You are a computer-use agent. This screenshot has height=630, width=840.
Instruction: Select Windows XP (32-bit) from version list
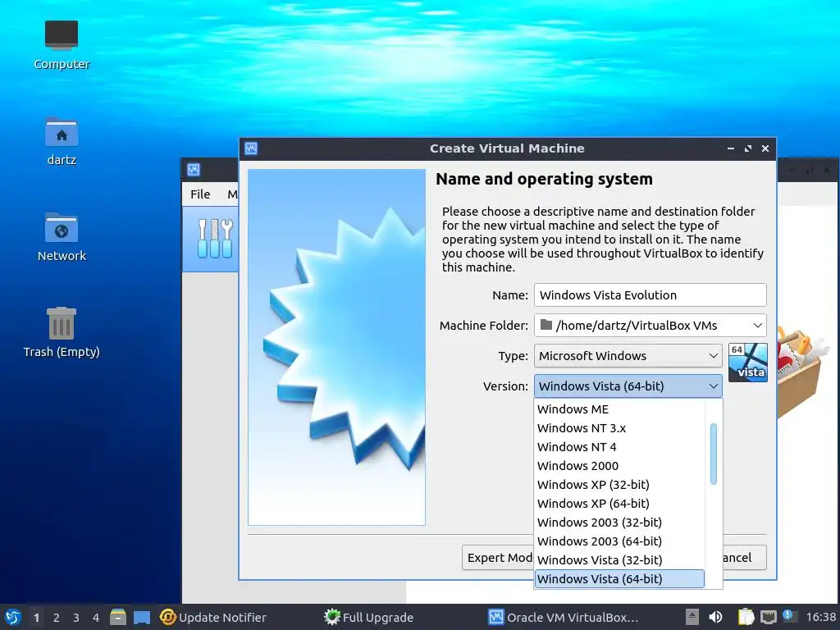pos(620,484)
